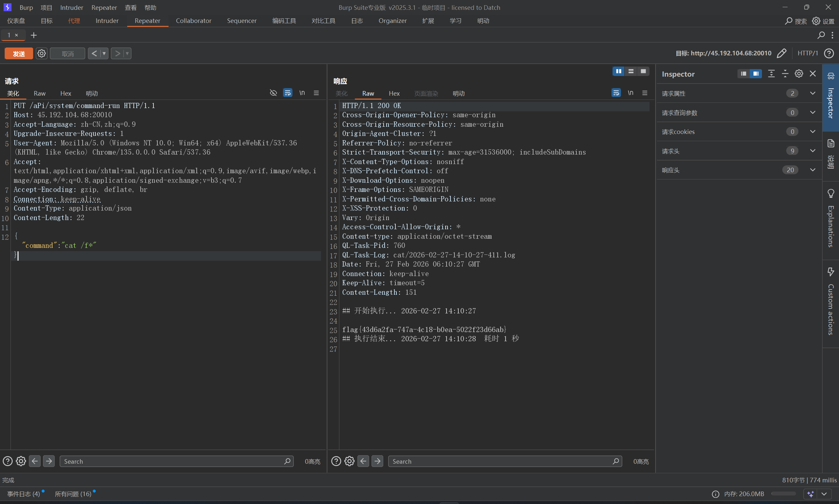Click expand all sections icon in Inspector
Viewport: 839px width, 504px height.
(771, 74)
